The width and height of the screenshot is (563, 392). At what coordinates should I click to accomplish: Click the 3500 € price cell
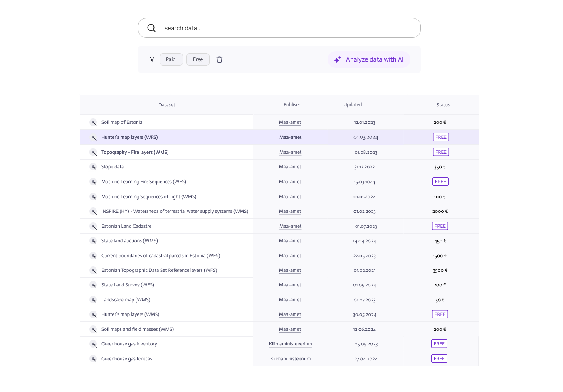point(440,270)
